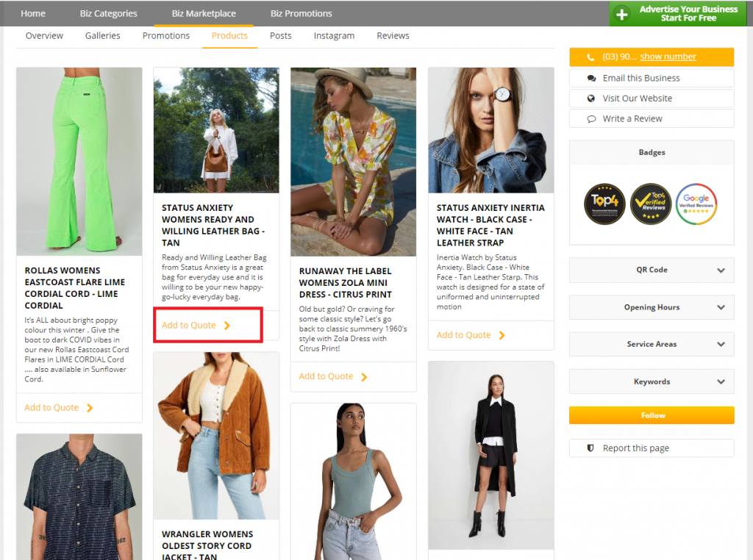Switch to the Reviews tab
The width and height of the screenshot is (753, 560).
coord(393,36)
